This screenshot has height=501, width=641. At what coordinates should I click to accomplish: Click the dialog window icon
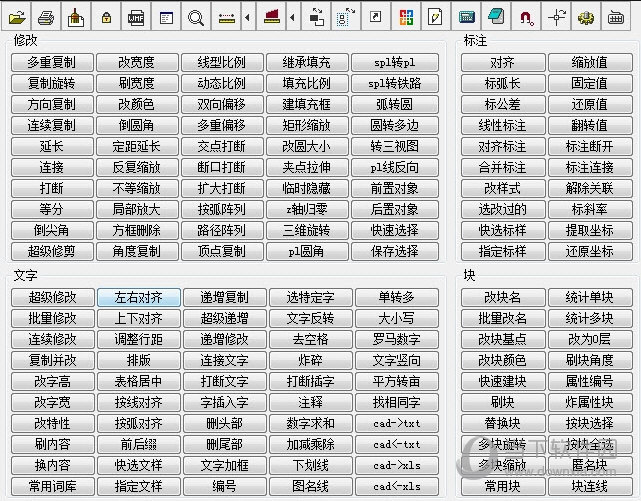[166, 17]
